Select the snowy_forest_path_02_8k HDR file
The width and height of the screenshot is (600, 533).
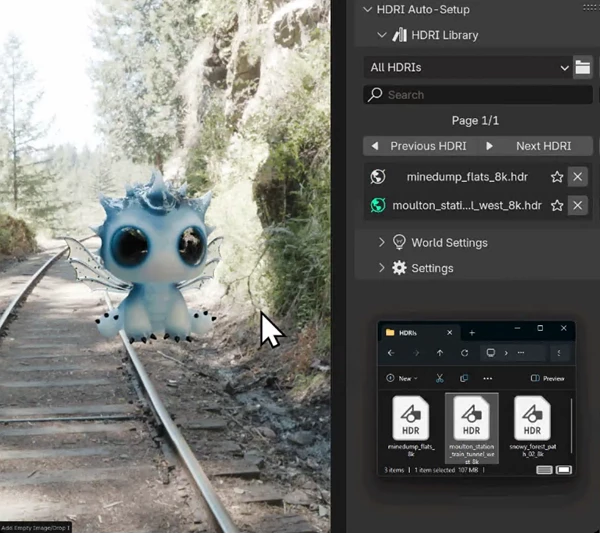point(533,427)
